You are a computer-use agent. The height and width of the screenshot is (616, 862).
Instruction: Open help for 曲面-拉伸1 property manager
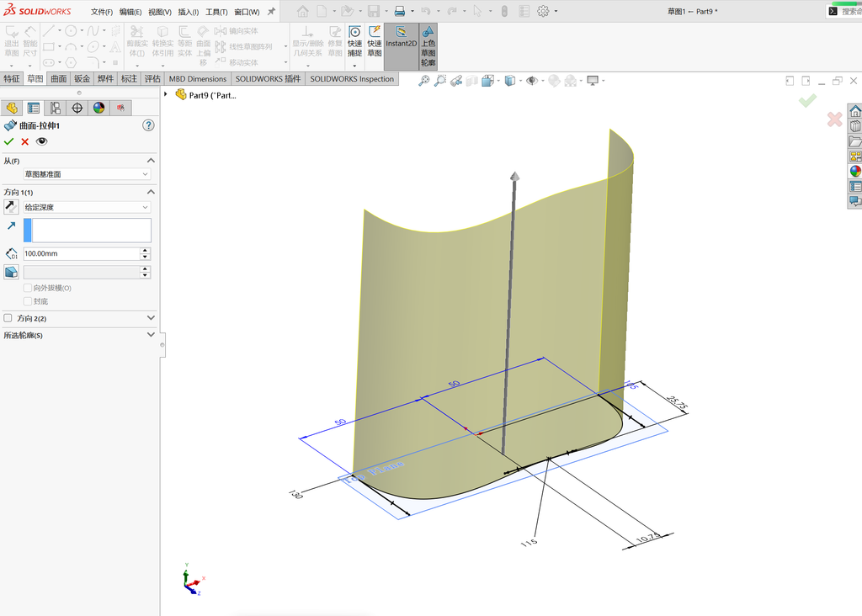pyautogui.click(x=148, y=125)
